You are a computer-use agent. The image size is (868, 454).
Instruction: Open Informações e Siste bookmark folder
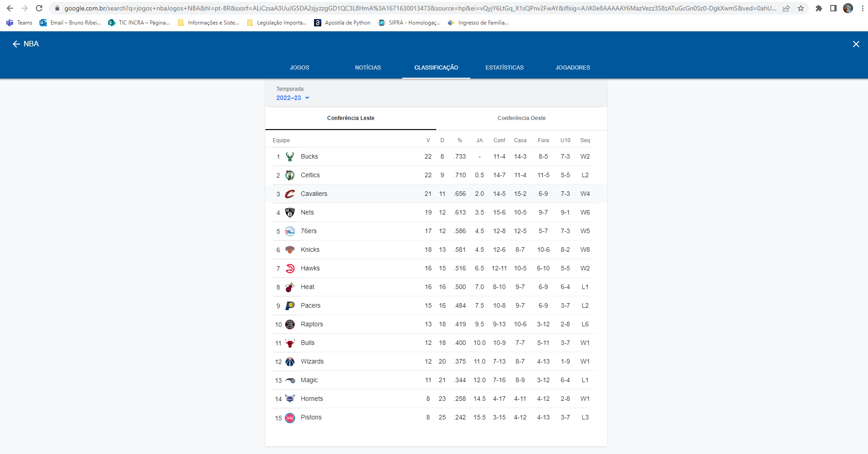tap(209, 23)
